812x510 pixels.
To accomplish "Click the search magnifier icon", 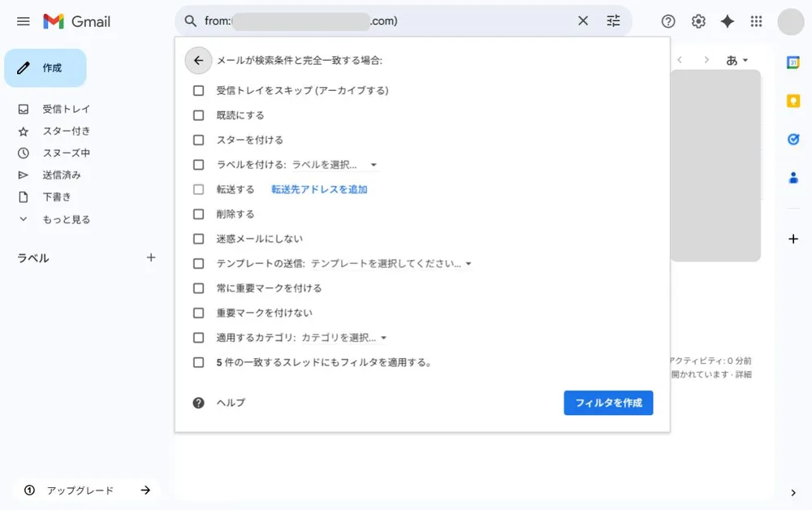I will click(x=191, y=21).
